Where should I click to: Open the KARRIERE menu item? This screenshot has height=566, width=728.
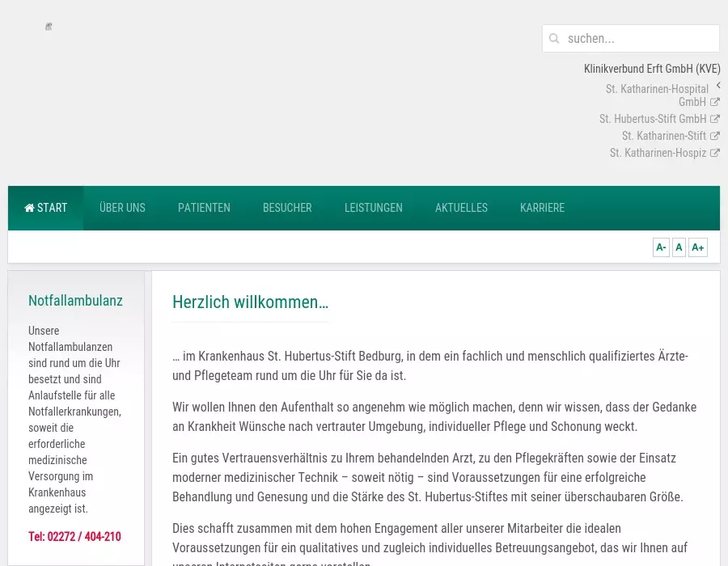[x=542, y=208]
